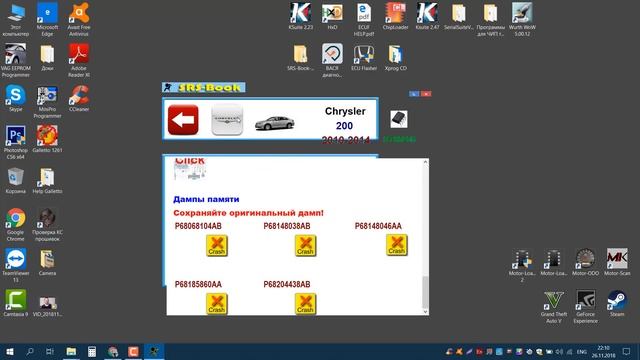The height and width of the screenshot is (360, 640).
Task: Click the dump panel scrollbar thumb
Action: [x=425, y=292]
